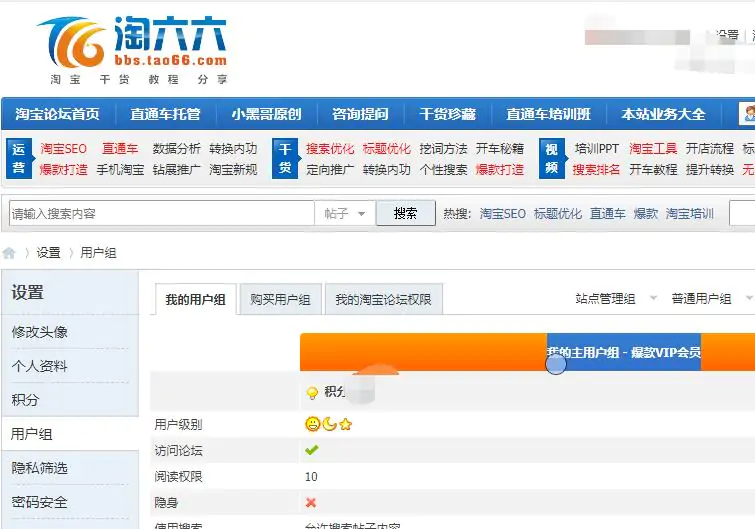Open the 本站业务大全 menu item

tap(664, 114)
